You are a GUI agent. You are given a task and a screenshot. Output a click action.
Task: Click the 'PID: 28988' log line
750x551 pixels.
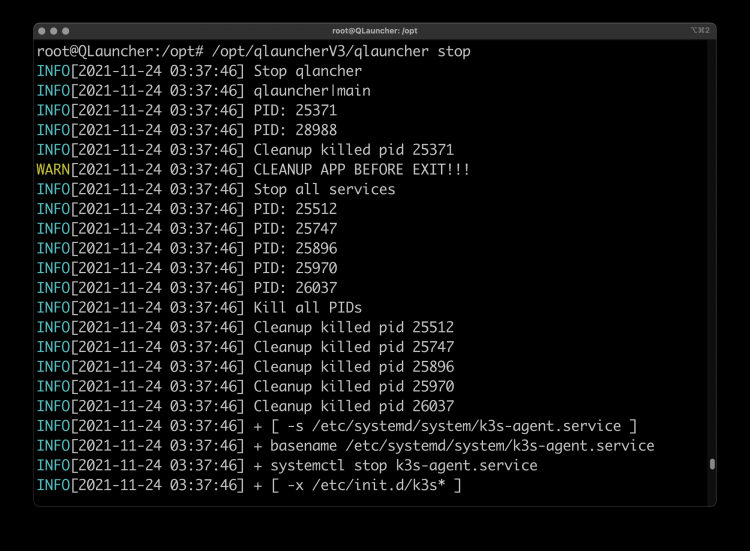295,130
